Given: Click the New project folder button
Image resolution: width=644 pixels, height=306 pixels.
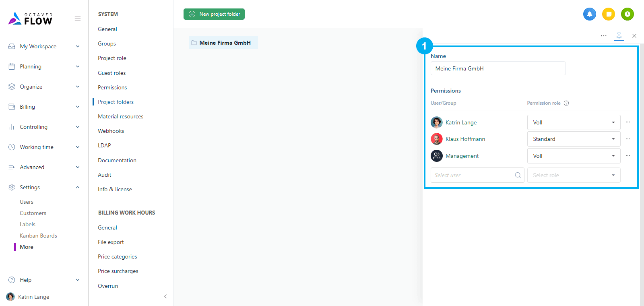Looking at the screenshot, I should click(x=214, y=14).
